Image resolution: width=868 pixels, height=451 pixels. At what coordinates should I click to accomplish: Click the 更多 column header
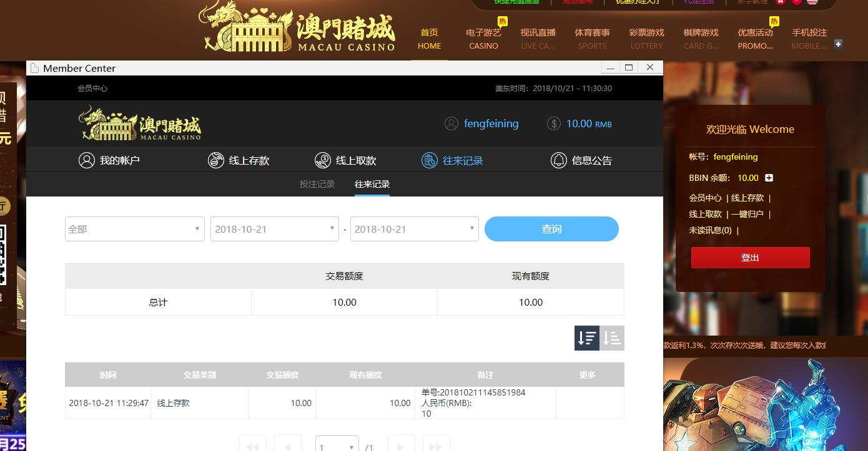pyautogui.click(x=588, y=375)
